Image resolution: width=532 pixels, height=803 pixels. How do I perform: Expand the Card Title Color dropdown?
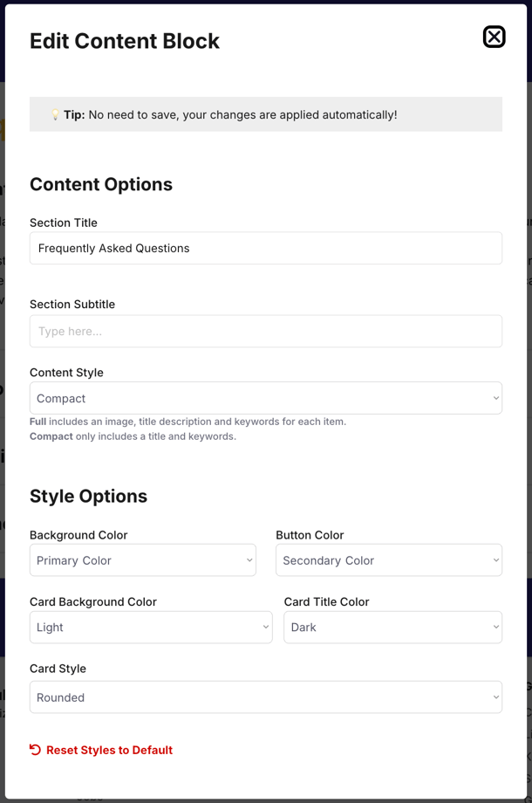(x=392, y=628)
